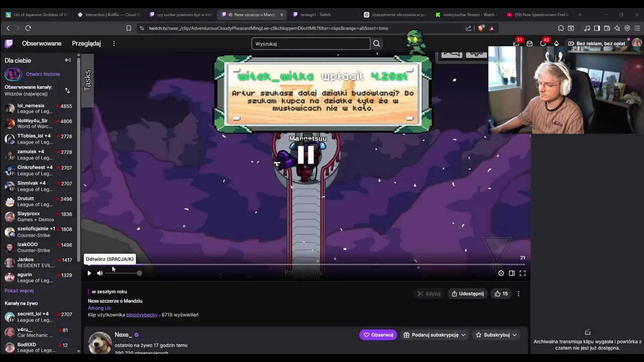The height and width of the screenshot is (362, 644).
Task: Play the clip using the play button
Action: pos(89,273)
